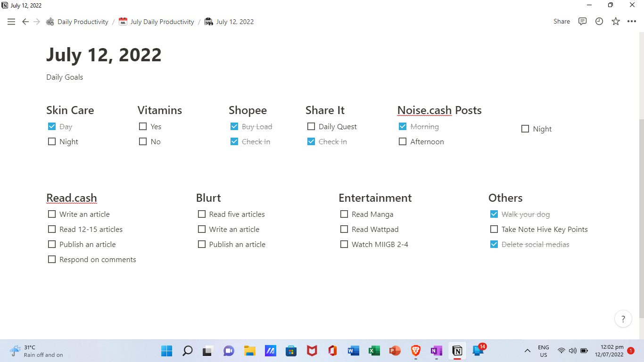
Task: Click the page vertical scrollbar
Action: coord(641,218)
